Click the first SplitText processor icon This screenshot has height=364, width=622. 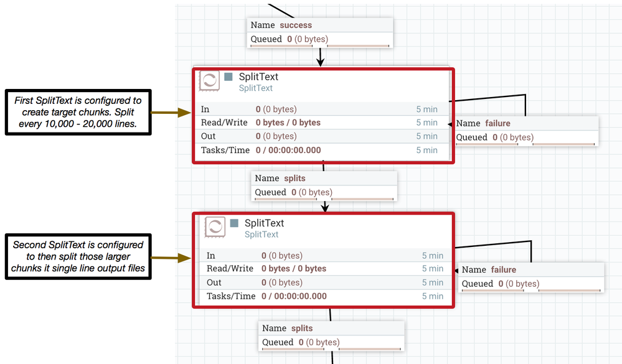click(209, 81)
